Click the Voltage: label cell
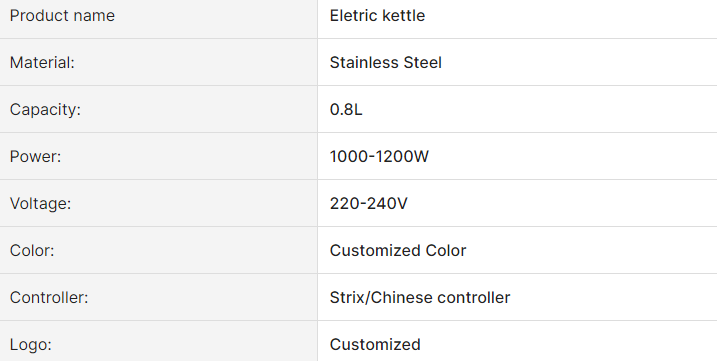Image resolution: width=717 pixels, height=361 pixels. (x=159, y=203)
